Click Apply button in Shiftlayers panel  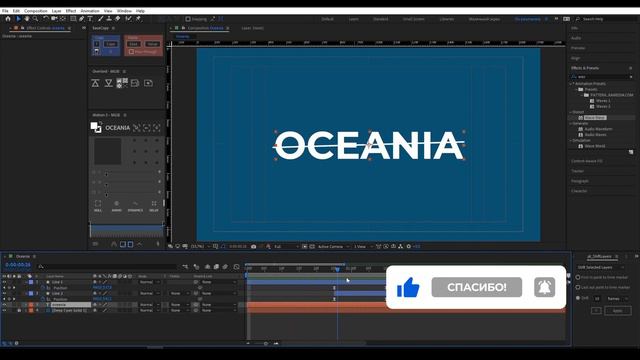tap(618, 311)
